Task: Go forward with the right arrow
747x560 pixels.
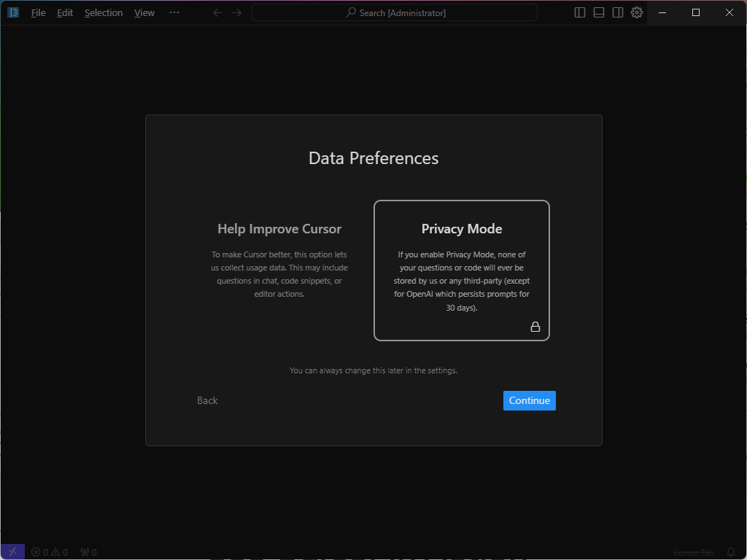Action: (x=237, y=13)
